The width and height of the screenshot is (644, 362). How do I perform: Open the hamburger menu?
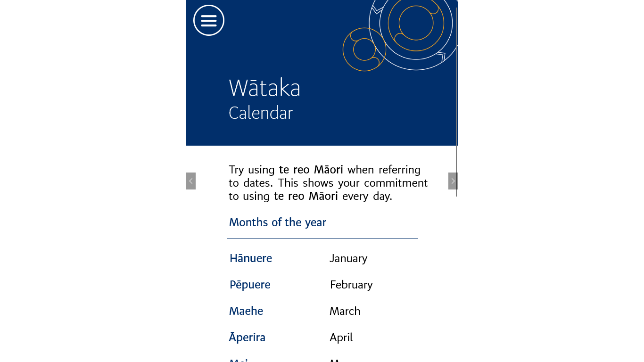point(209,20)
